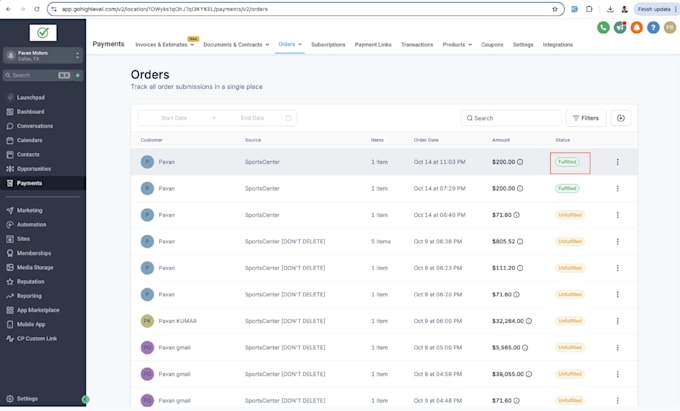The height and width of the screenshot is (411, 680).
Task: Open CP Custom Link in the sidebar
Action: (37, 339)
